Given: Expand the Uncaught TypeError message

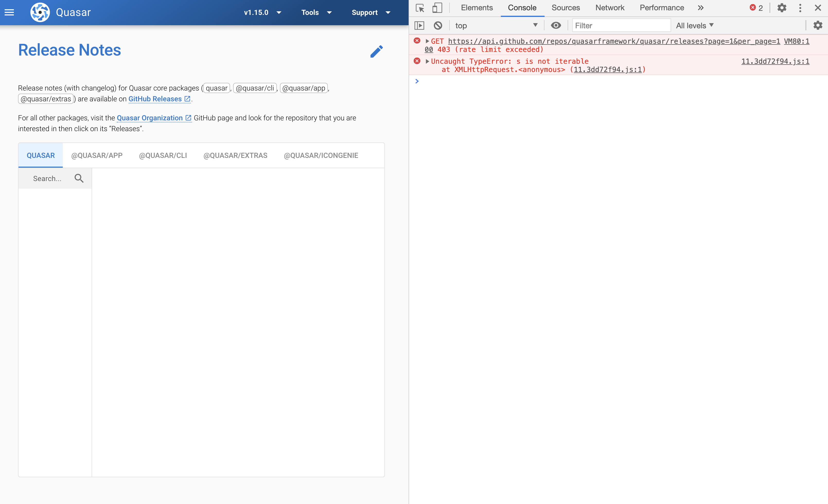Looking at the screenshot, I should click(427, 61).
